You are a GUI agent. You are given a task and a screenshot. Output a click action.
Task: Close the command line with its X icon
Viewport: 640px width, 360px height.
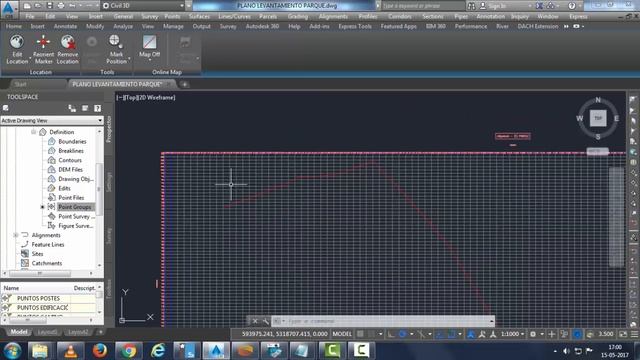[255, 321]
